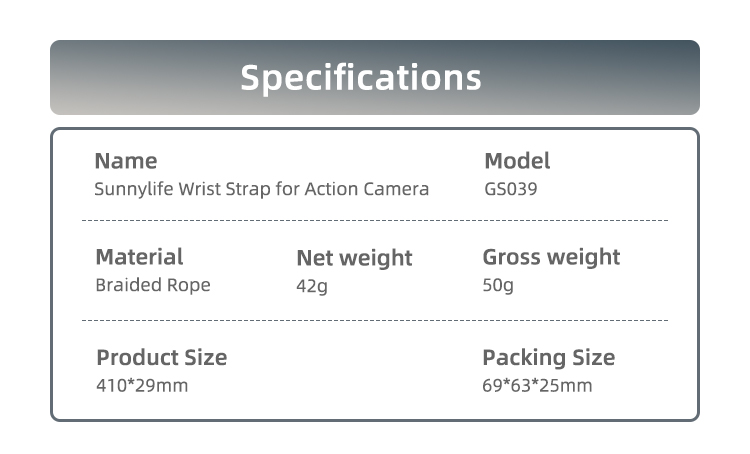750x454 pixels.
Task: Click the Model label
Action: (517, 161)
